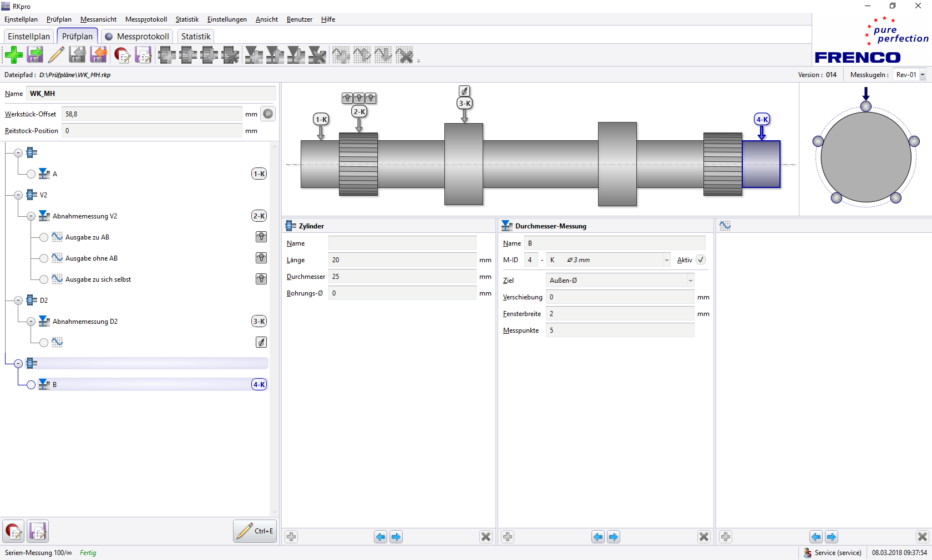Open the Ziel Außen-Ø dropdown
Viewport: 932px width, 560px height.
(x=690, y=281)
